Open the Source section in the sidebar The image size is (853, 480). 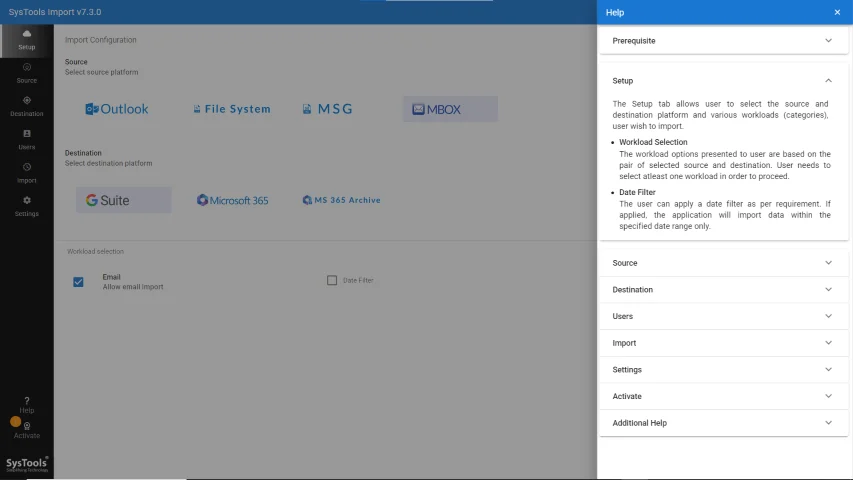coord(27,73)
